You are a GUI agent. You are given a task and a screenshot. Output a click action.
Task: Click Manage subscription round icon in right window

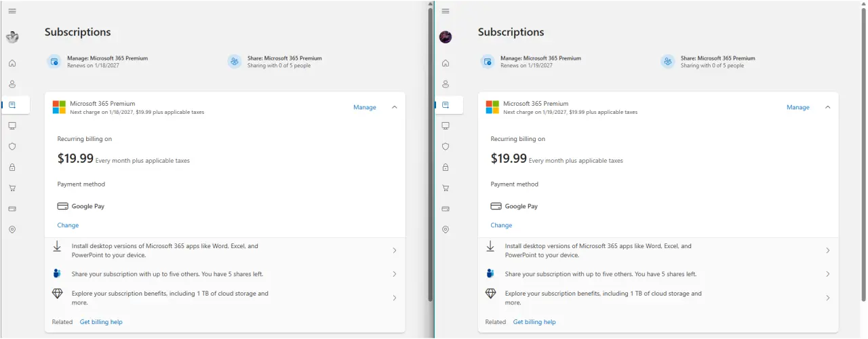[488, 62]
